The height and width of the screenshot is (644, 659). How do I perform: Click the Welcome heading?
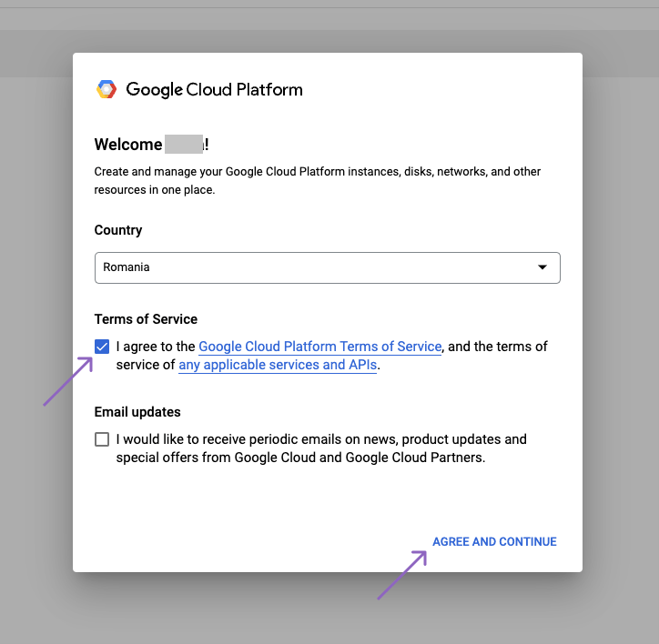click(x=151, y=145)
